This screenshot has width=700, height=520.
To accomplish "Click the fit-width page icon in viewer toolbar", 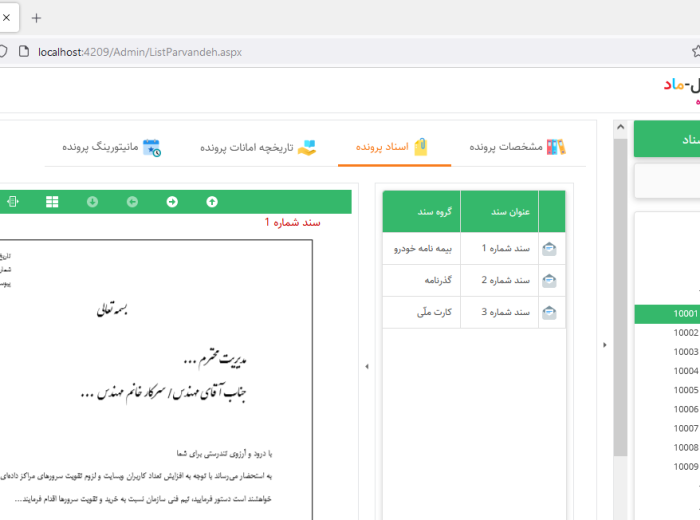I will point(13,202).
